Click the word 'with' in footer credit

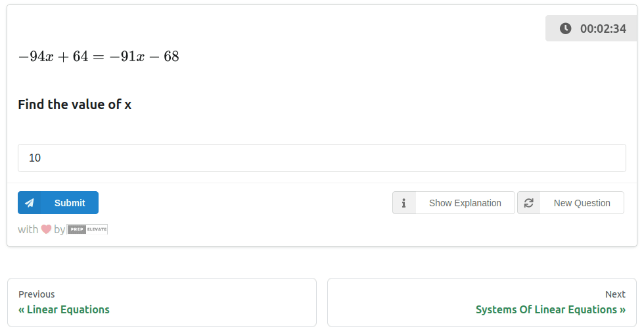coord(28,229)
